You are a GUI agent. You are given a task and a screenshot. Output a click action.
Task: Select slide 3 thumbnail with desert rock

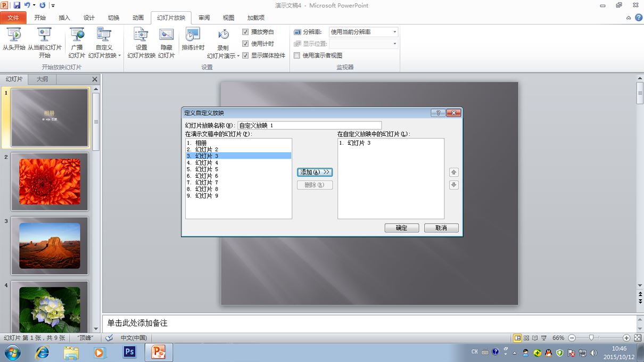pyautogui.click(x=49, y=245)
